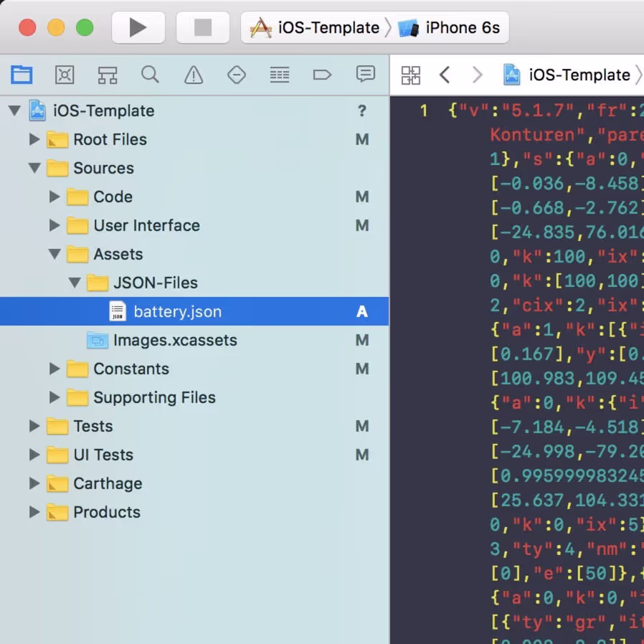The image size is (644, 644).
Task: Choose the iPhone 6s destination device
Action: click(449, 27)
